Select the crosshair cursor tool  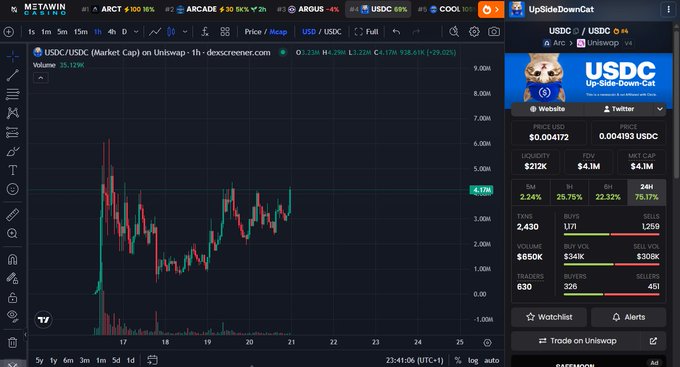pyautogui.click(x=13, y=56)
